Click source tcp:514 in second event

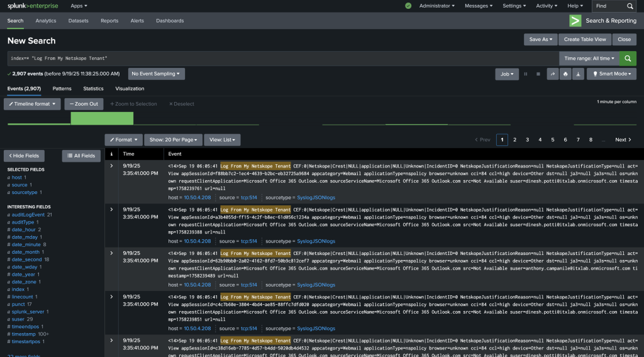pos(249,241)
